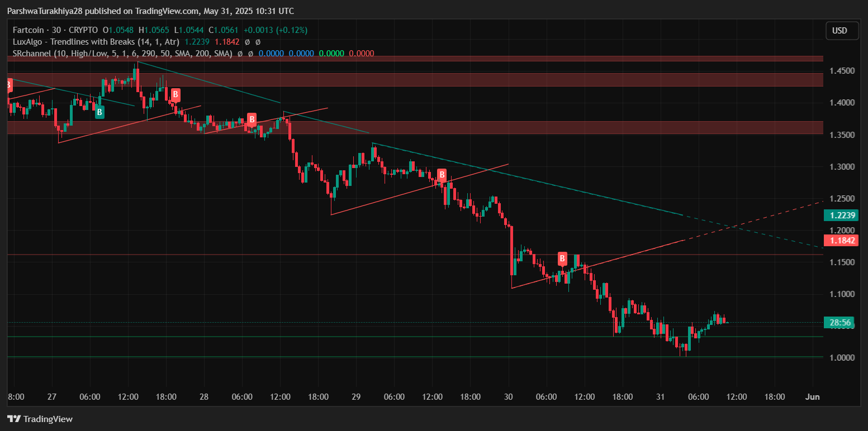Click the red B marker on the 1.3500 resistance zone
Image resolution: width=868 pixels, height=431 pixels.
click(252, 119)
